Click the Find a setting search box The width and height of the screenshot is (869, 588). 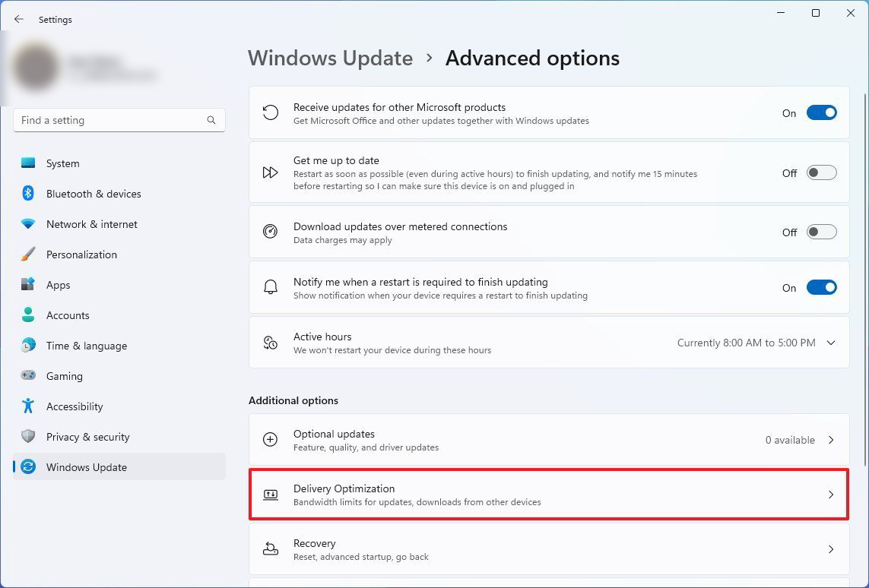click(x=119, y=120)
